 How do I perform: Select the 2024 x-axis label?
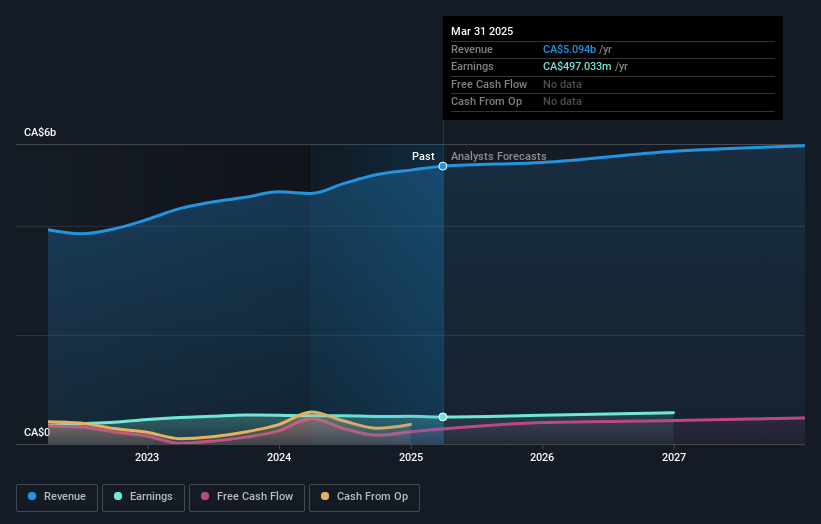click(x=279, y=457)
